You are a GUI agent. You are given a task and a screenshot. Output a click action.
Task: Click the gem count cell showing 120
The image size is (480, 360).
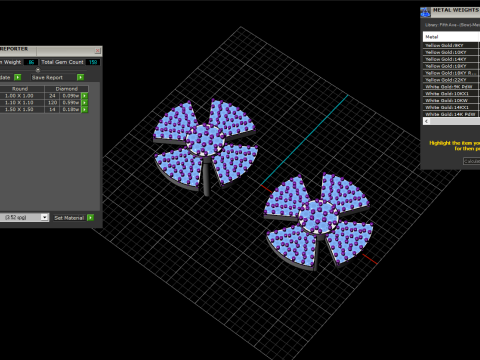click(52, 103)
